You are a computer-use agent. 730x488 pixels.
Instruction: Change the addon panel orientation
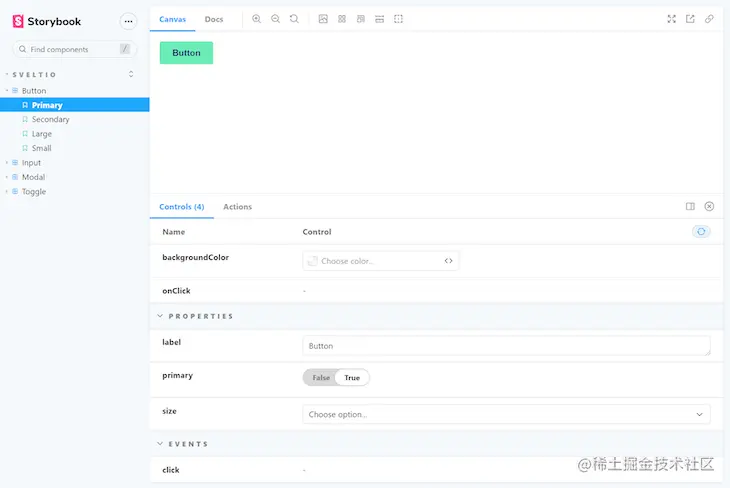click(690, 206)
